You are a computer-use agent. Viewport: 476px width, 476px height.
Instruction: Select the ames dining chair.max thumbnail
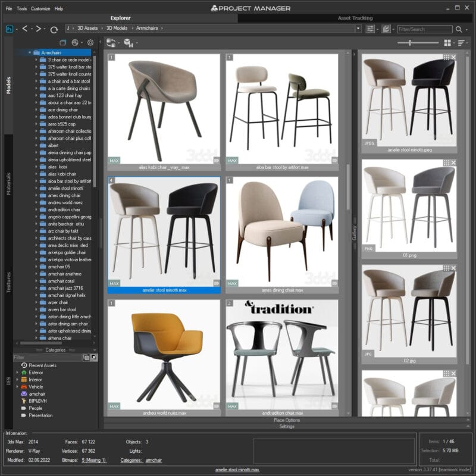282,235
